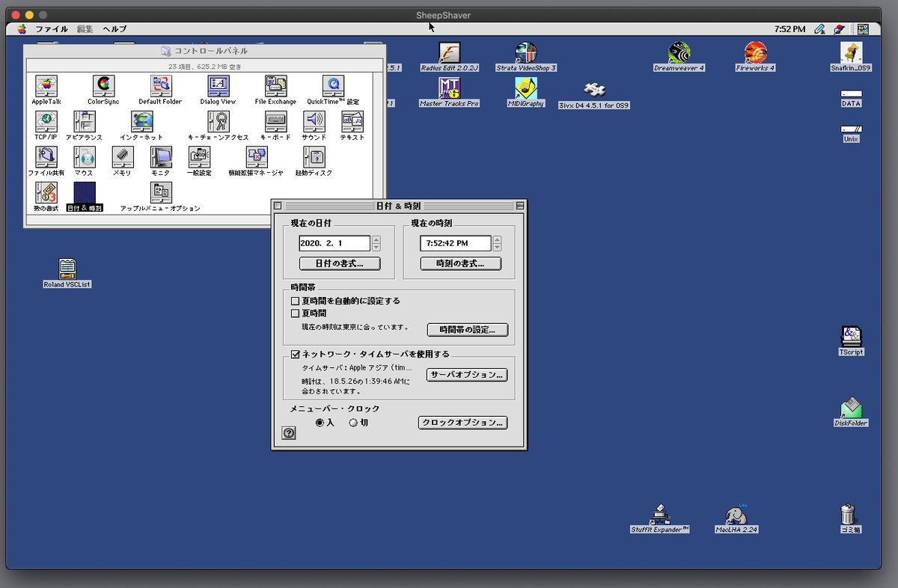Open the ヘルプ menu
This screenshot has height=588, width=898.
114,29
